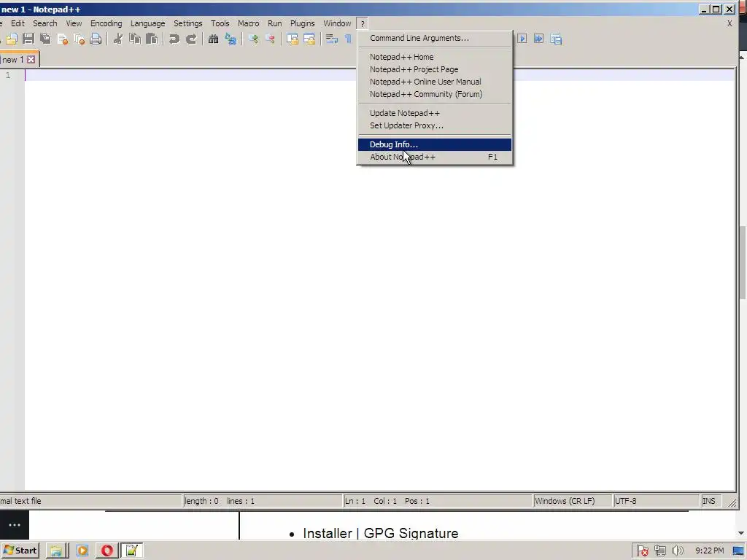Click the Close All documents toolbar icon
The height and width of the screenshot is (560, 747).
click(79, 39)
